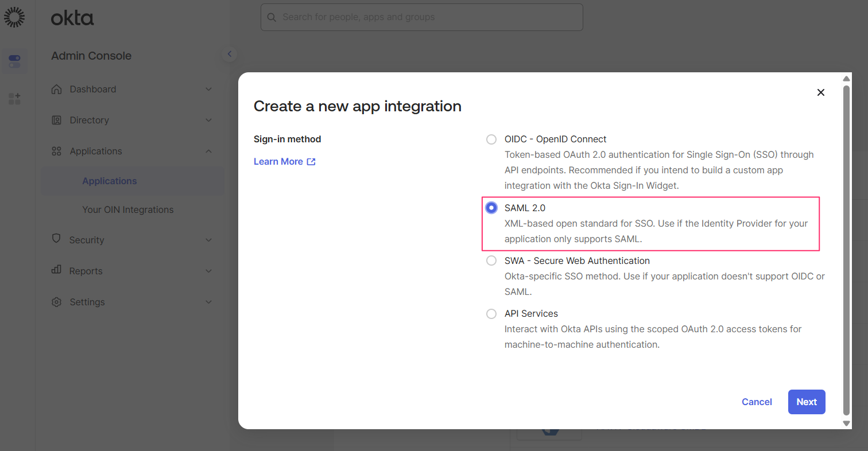This screenshot has width=868, height=451.
Task: Click the Reports chart icon
Action: [x=56, y=270]
